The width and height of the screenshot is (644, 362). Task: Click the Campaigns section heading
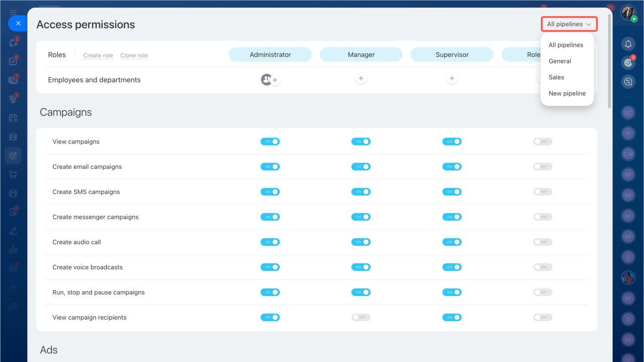click(66, 112)
